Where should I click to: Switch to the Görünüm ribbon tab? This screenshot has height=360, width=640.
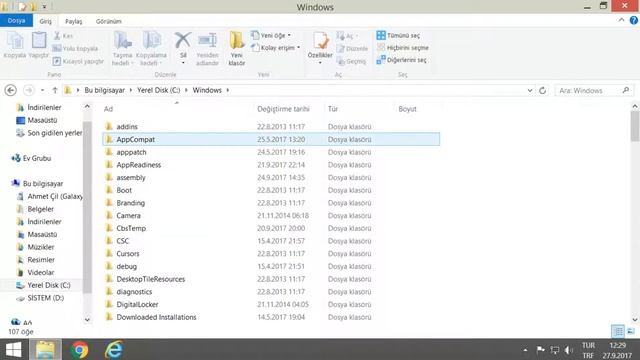pos(109,21)
